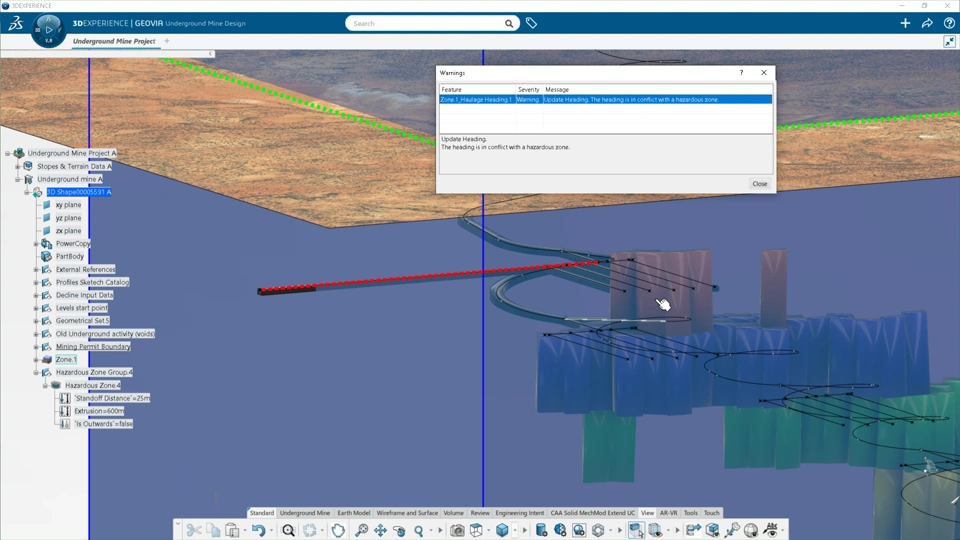Click the Update refresh arrows icon
This screenshot has width=960, height=540.
(x=310, y=530)
